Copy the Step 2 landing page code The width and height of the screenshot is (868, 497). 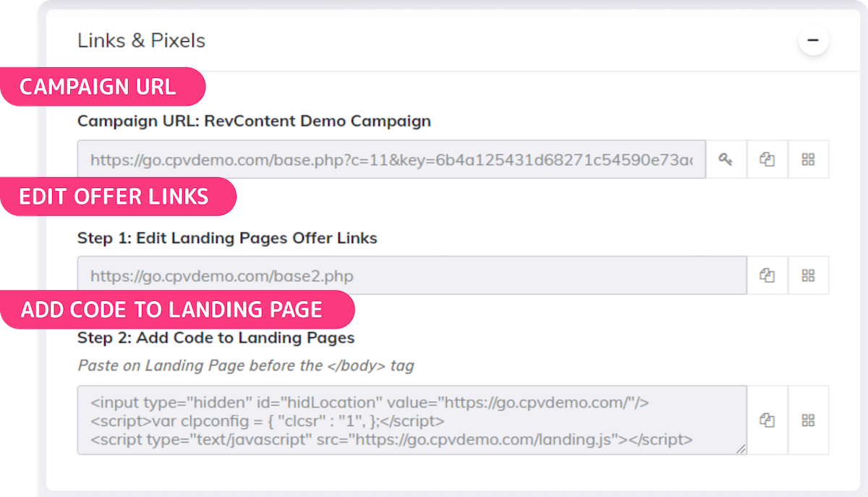[x=767, y=420]
